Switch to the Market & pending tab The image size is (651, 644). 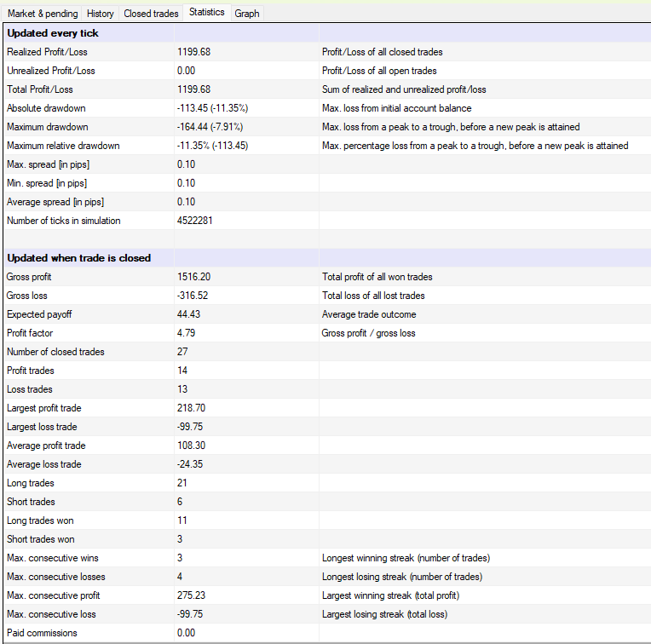click(x=42, y=14)
